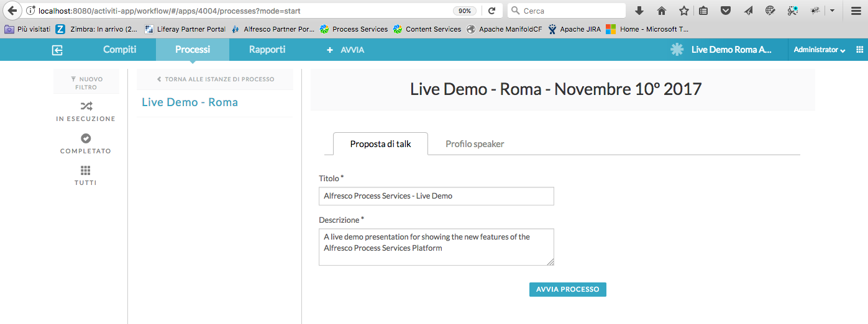Open the Home - Microsoft T... bookmark
The image size is (868, 324).
[647, 29]
